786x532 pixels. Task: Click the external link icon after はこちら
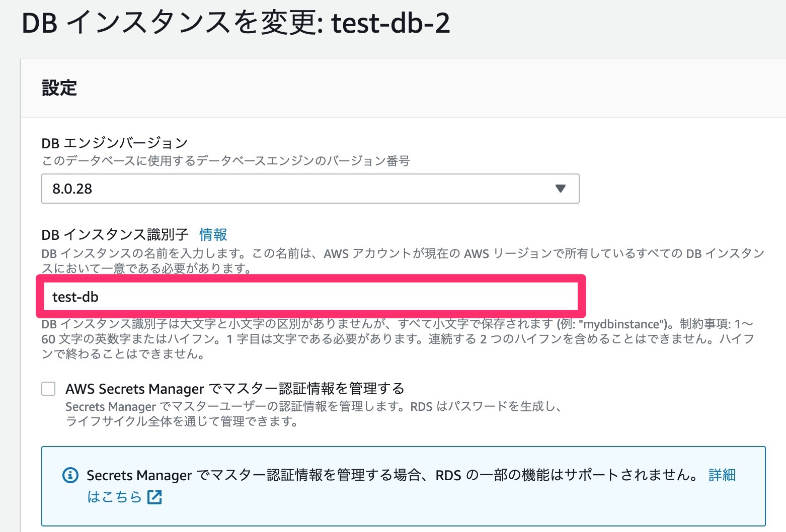coord(154,497)
